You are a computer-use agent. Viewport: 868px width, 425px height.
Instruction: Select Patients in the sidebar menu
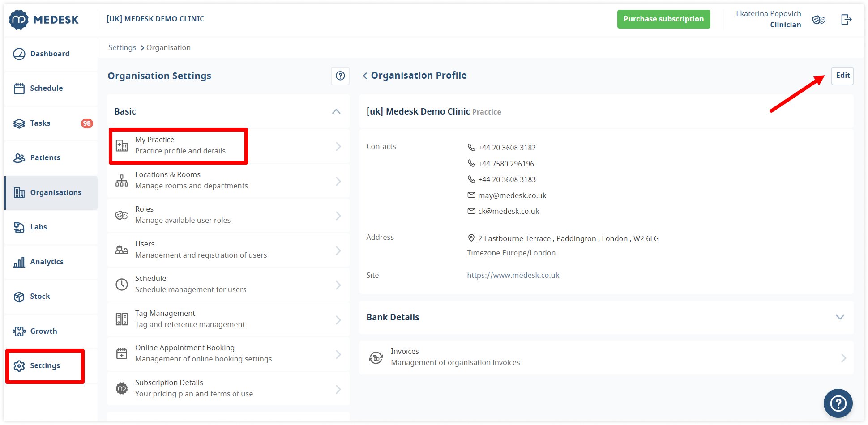coord(51,158)
